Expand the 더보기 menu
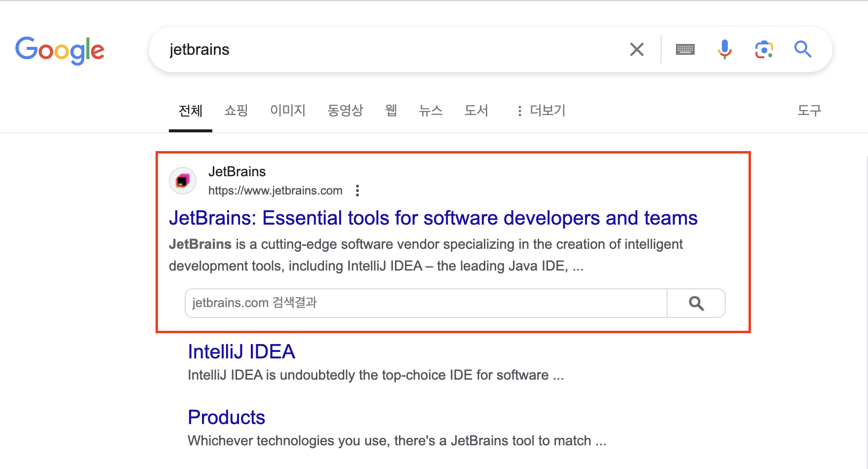868x469 pixels. (x=541, y=111)
